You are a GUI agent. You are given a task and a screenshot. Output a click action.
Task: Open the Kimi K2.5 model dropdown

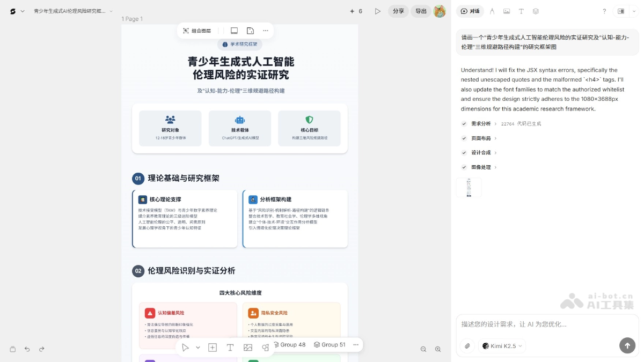click(501, 346)
